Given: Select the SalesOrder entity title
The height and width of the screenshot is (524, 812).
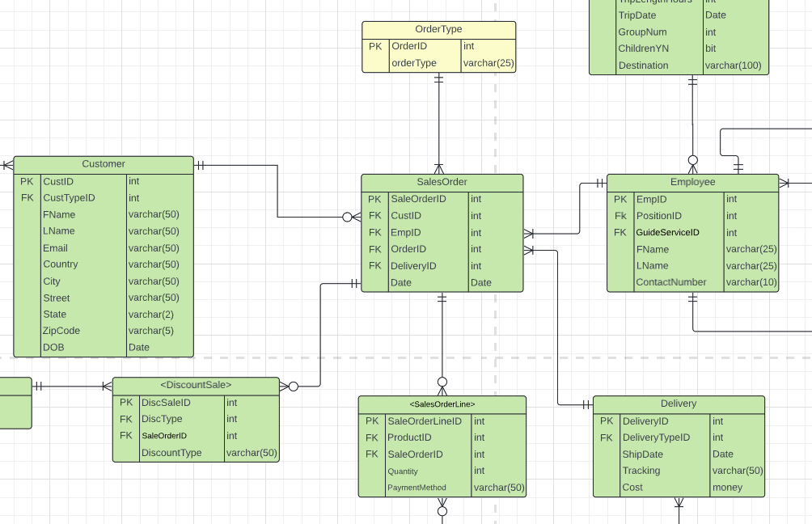Looking at the screenshot, I should point(442,182).
